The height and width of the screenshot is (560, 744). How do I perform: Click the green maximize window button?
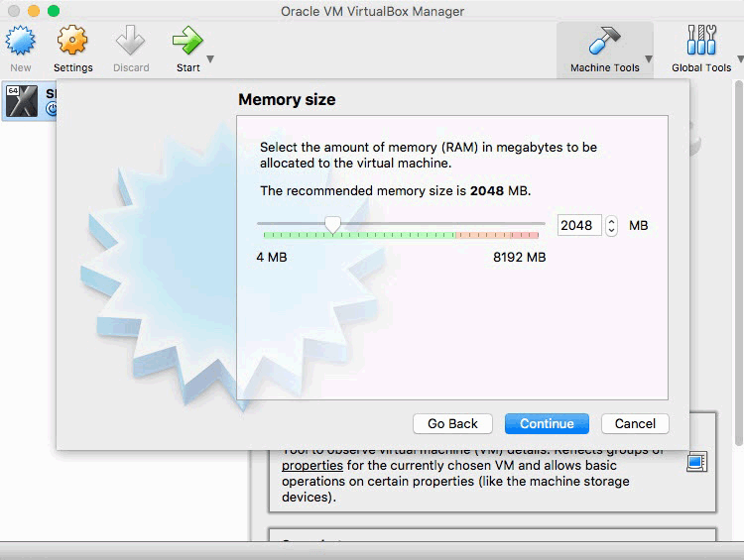coord(54,11)
